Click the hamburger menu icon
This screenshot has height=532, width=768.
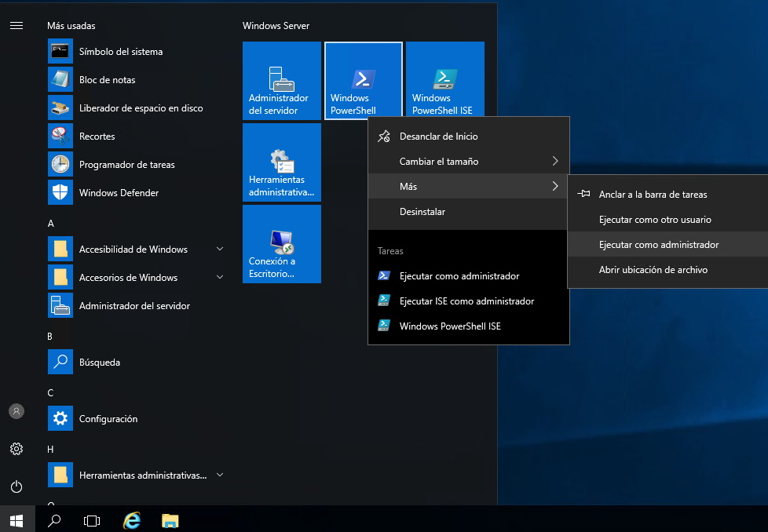point(16,25)
